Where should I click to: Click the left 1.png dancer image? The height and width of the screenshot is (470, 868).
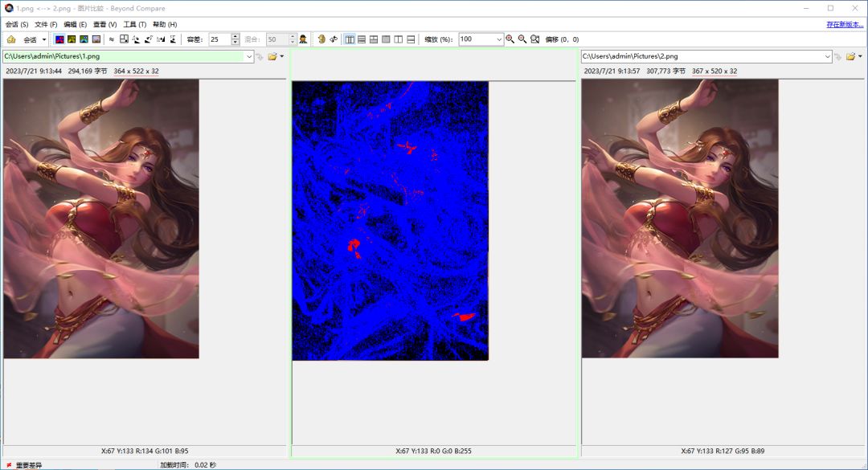101,219
